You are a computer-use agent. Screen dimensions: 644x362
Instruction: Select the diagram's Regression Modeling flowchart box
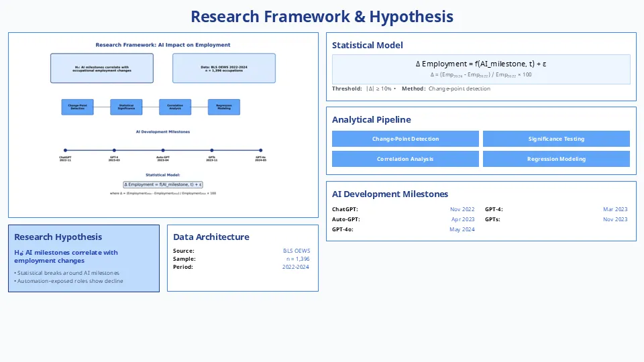point(223,107)
